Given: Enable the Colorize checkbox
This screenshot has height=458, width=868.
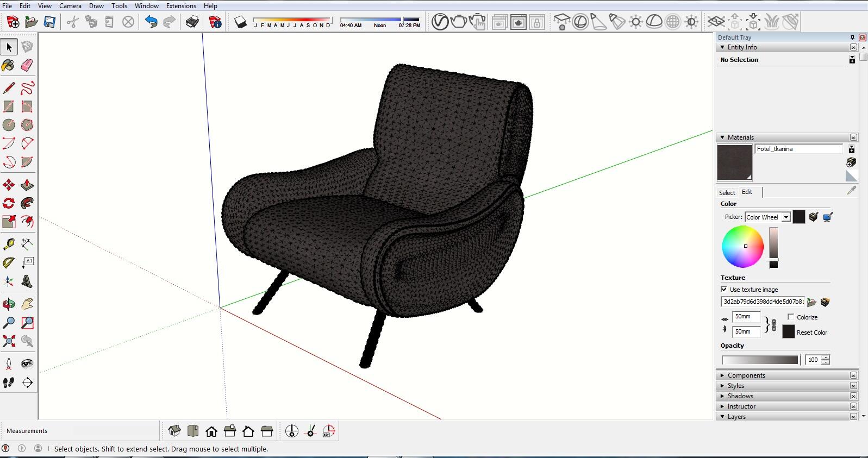Looking at the screenshot, I should click(x=791, y=317).
